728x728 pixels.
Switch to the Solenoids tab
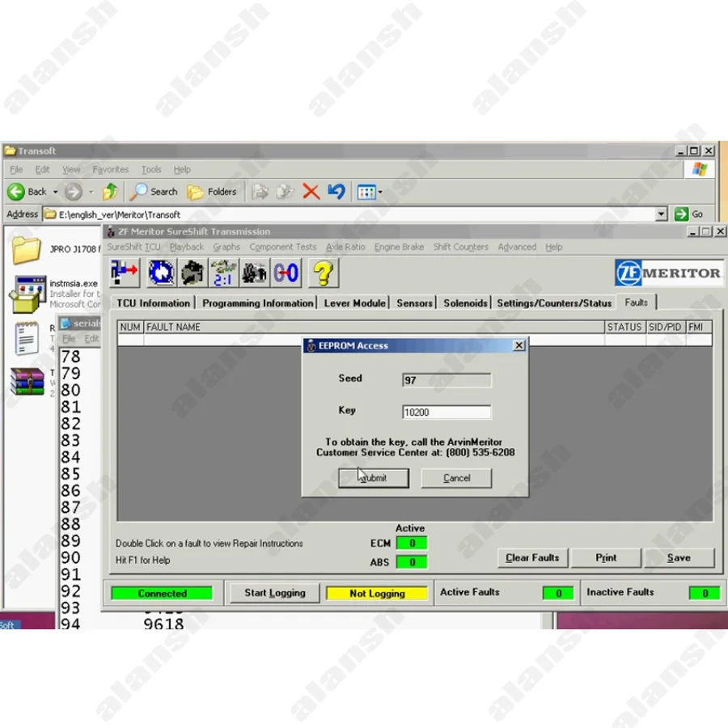click(465, 303)
